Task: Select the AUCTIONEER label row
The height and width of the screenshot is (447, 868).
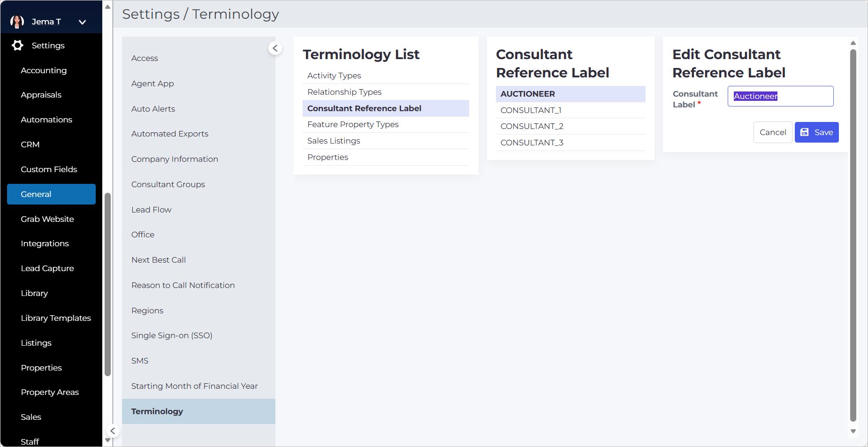Action: (571, 94)
